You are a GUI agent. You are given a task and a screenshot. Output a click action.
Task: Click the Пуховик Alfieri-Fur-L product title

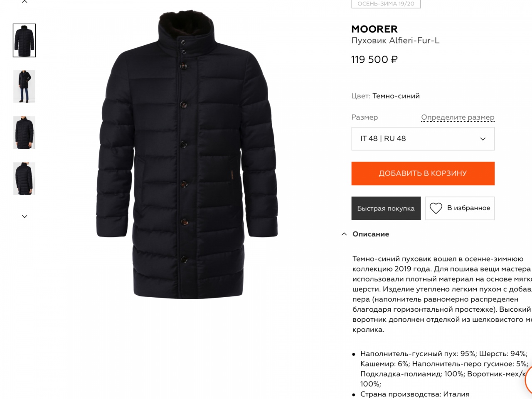tap(395, 41)
